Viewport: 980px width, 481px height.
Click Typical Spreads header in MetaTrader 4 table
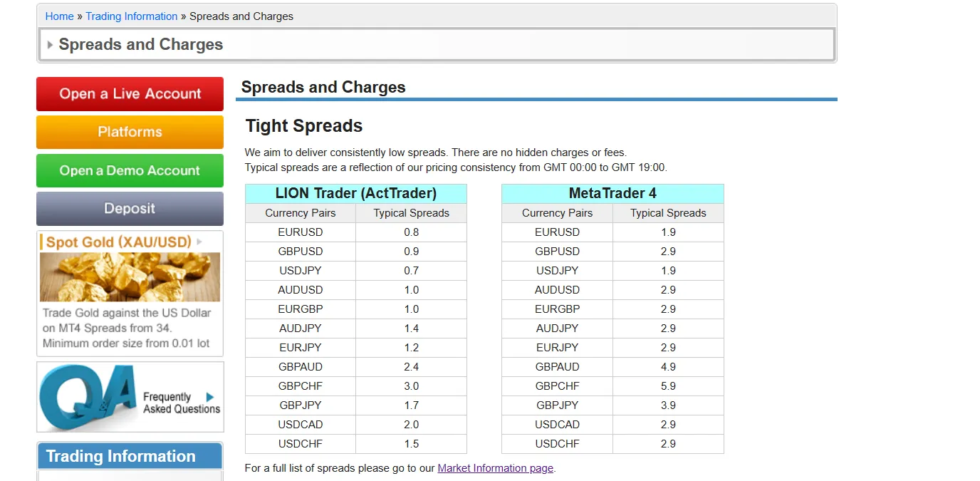pos(668,213)
